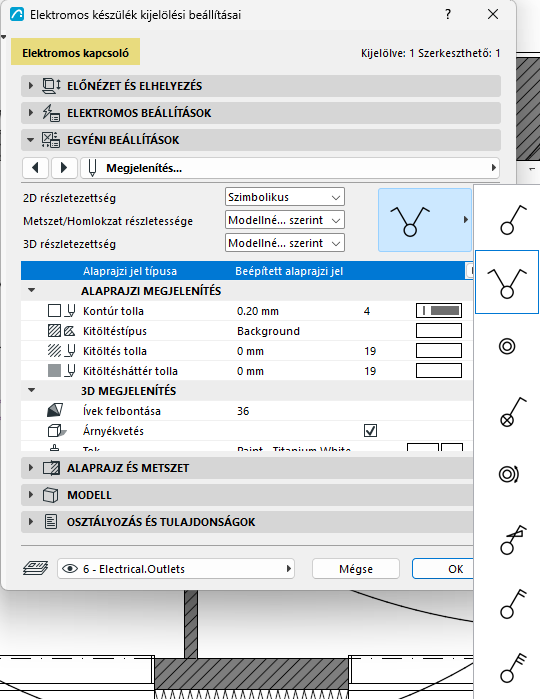
Task: Click the Beépített alaprajzi jel value
Action: click(x=289, y=271)
